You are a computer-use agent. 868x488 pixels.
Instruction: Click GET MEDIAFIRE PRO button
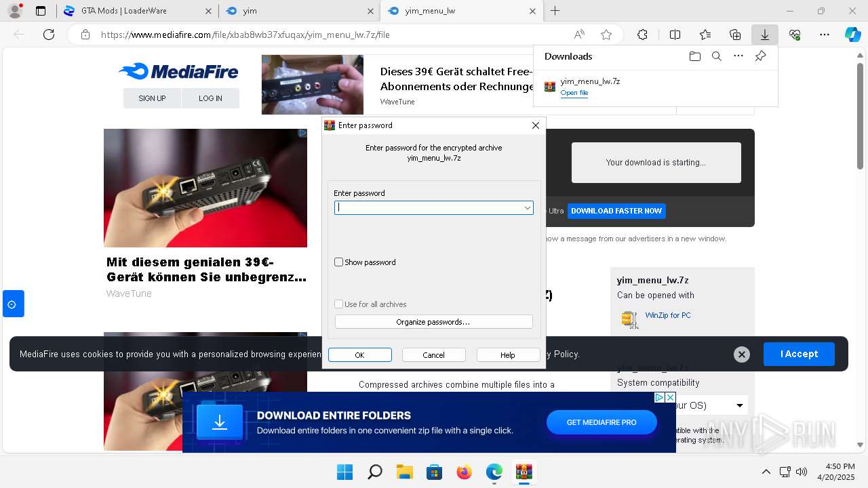pos(601,422)
